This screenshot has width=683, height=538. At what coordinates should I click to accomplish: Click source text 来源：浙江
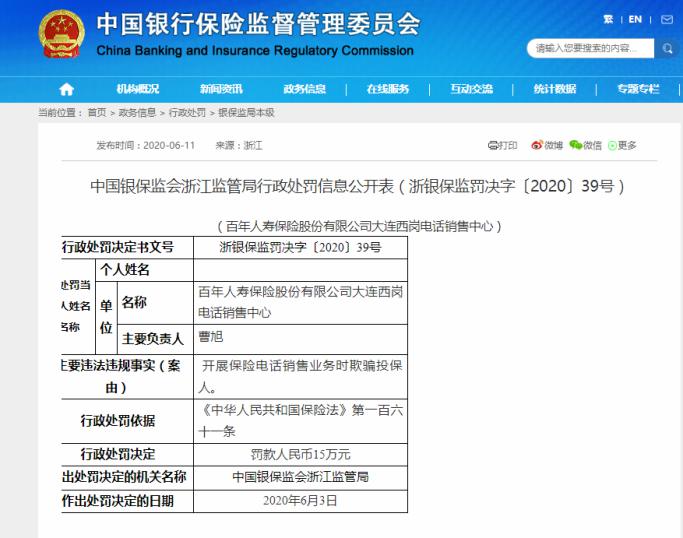tap(239, 145)
